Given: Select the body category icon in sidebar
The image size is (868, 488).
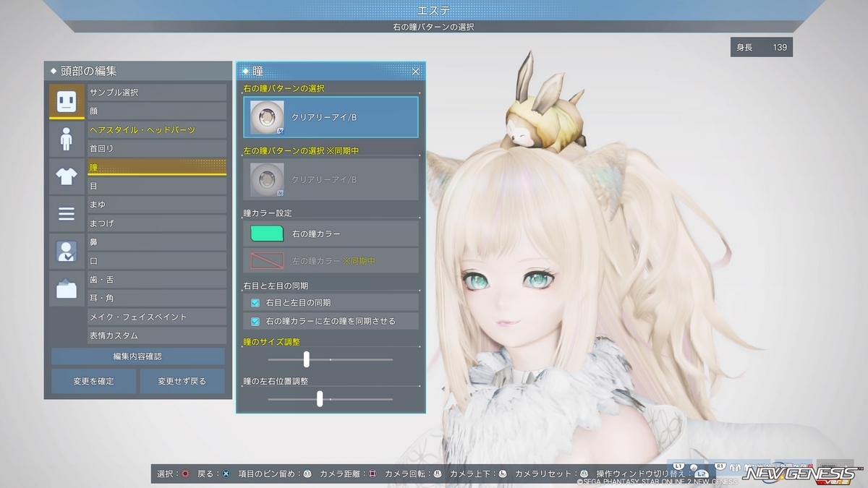Looking at the screenshot, I should pyautogui.click(x=67, y=139).
